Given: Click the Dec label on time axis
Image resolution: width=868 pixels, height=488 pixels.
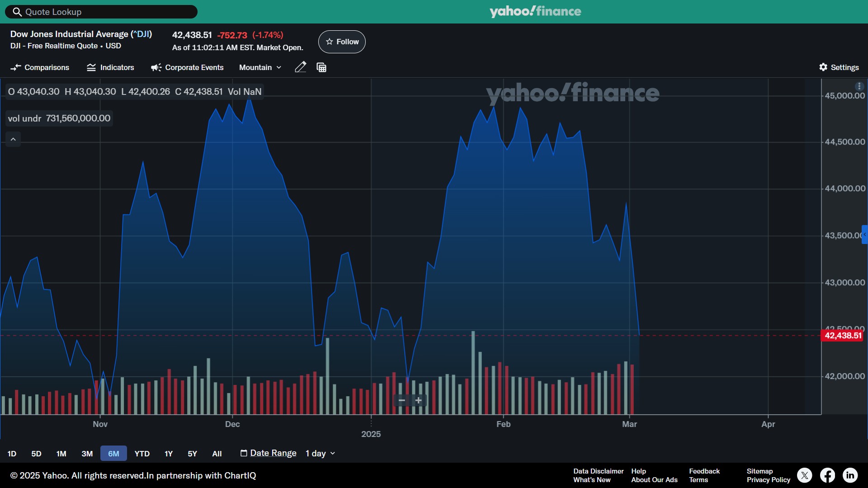Looking at the screenshot, I should (232, 424).
